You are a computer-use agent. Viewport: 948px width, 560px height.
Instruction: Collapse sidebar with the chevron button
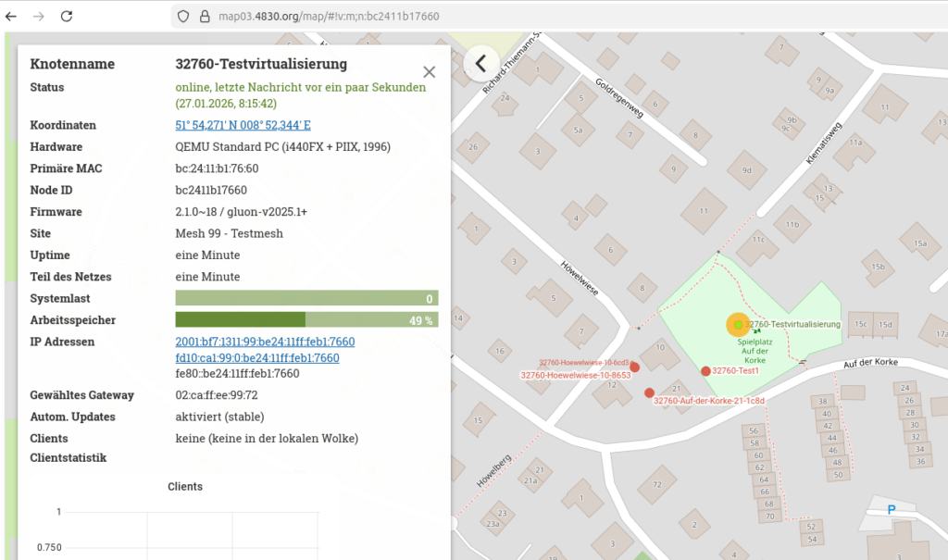pyautogui.click(x=480, y=63)
